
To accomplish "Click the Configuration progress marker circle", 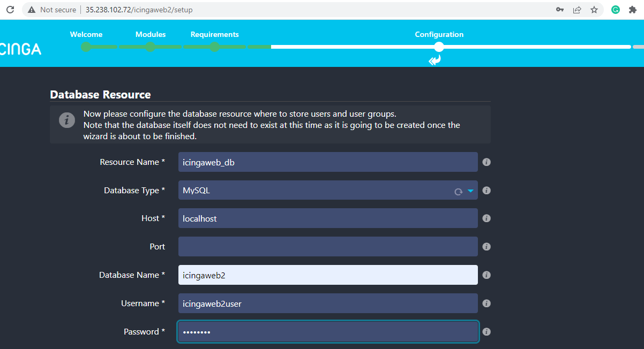I will pyautogui.click(x=439, y=47).
